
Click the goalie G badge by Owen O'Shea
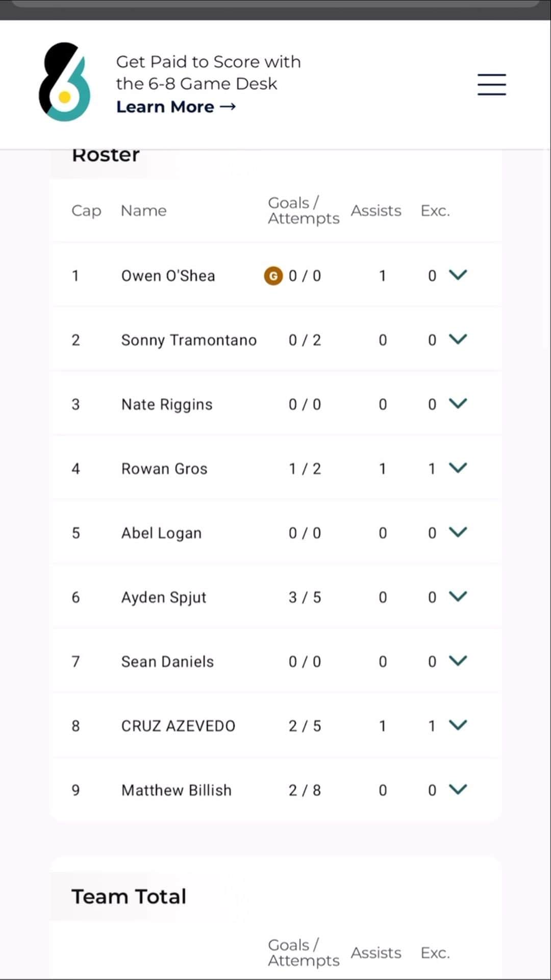273,276
